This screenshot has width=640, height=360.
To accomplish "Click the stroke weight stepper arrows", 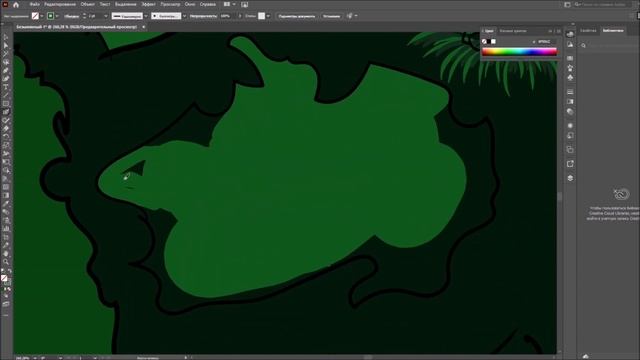I will click(84, 16).
